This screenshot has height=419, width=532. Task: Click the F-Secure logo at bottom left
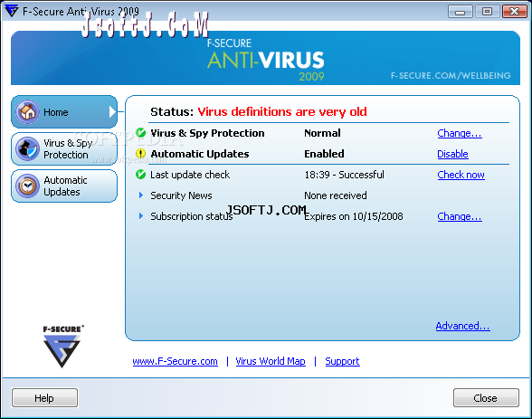click(x=62, y=347)
